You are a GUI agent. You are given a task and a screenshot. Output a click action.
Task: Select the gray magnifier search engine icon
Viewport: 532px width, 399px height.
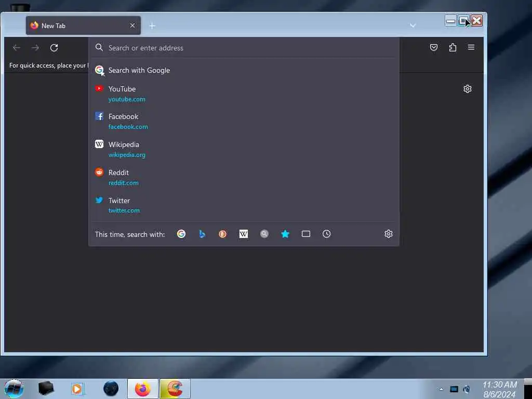(x=264, y=234)
